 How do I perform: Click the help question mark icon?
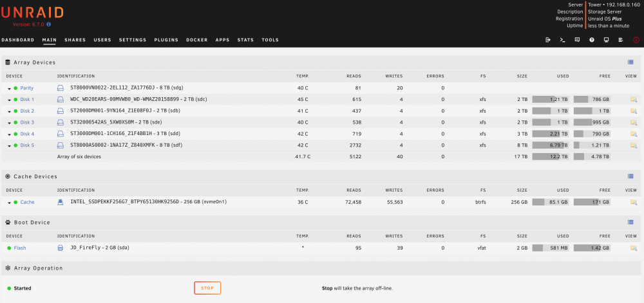pyautogui.click(x=592, y=40)
